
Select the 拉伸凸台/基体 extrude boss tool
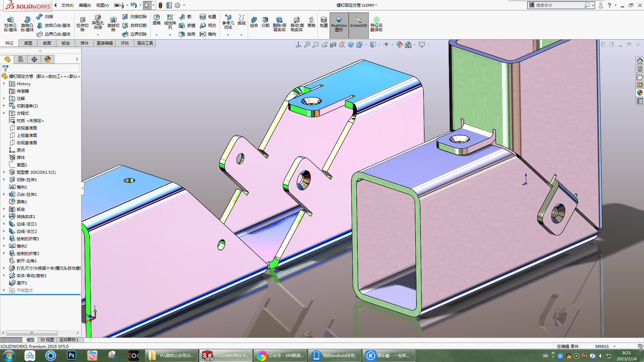pyautogui.click(x=10, y=24)
